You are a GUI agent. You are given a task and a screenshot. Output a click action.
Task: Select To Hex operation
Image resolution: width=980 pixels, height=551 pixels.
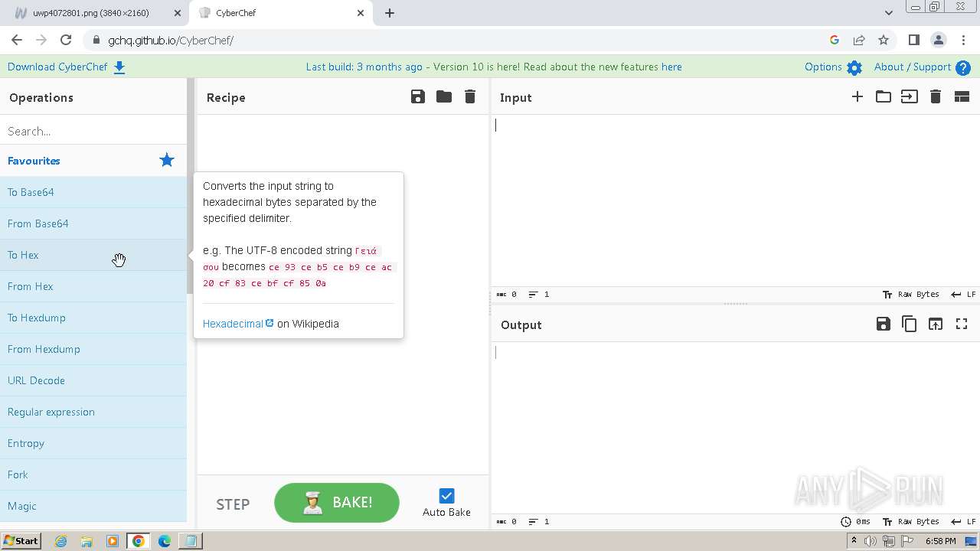[93, 255]
